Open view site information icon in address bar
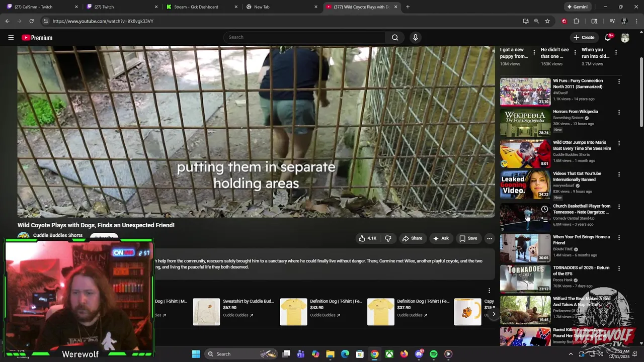 tap(46, 21)
